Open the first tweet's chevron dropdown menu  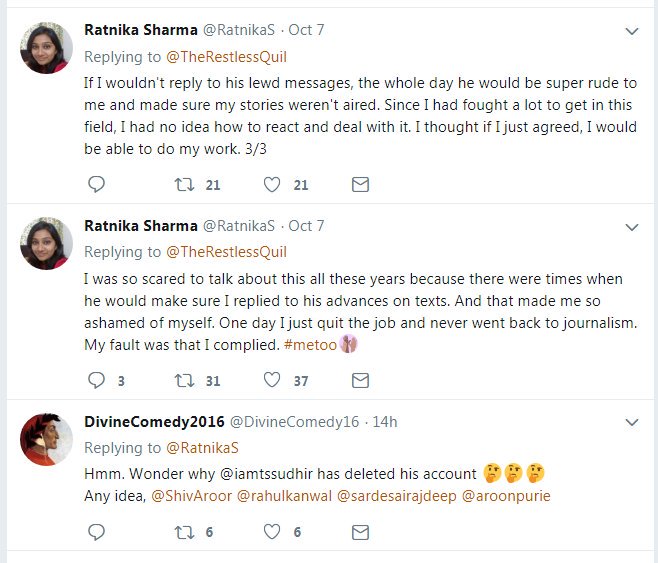[x=631, y=32]
